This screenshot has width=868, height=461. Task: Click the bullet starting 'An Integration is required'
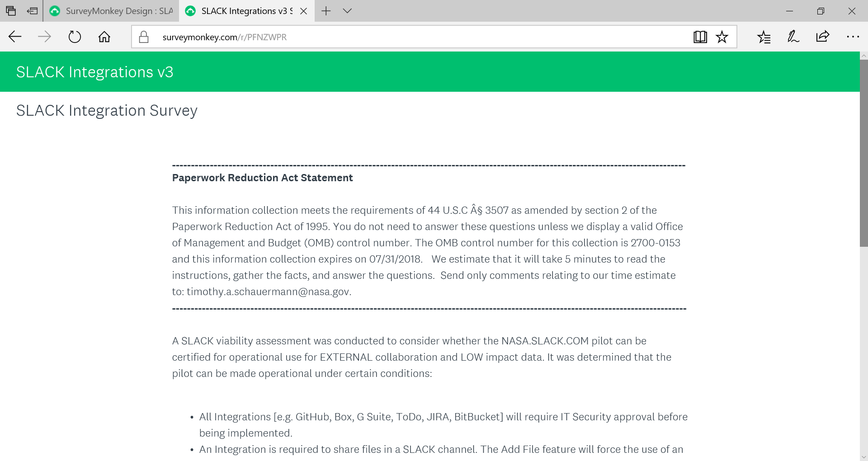pos(441,449)
